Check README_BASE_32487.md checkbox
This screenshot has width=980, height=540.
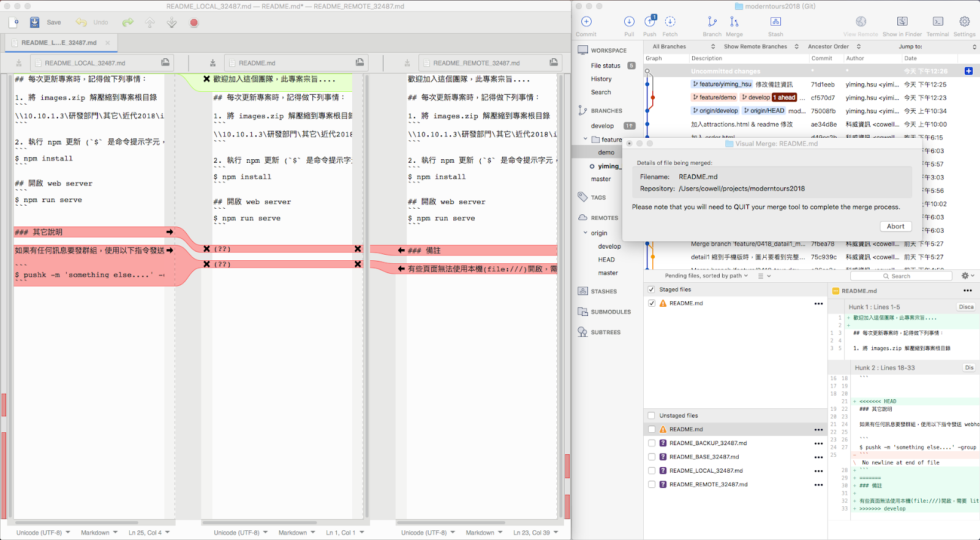[651, 457]
